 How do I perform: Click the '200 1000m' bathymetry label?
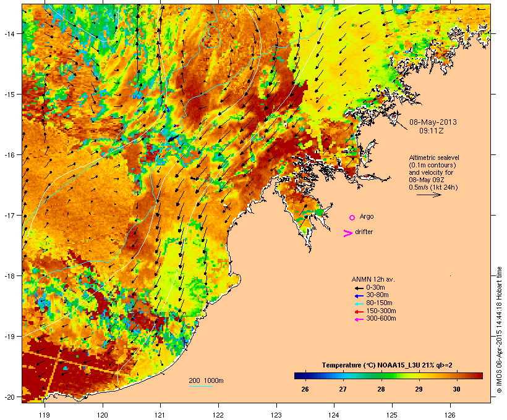pos(206,380)
